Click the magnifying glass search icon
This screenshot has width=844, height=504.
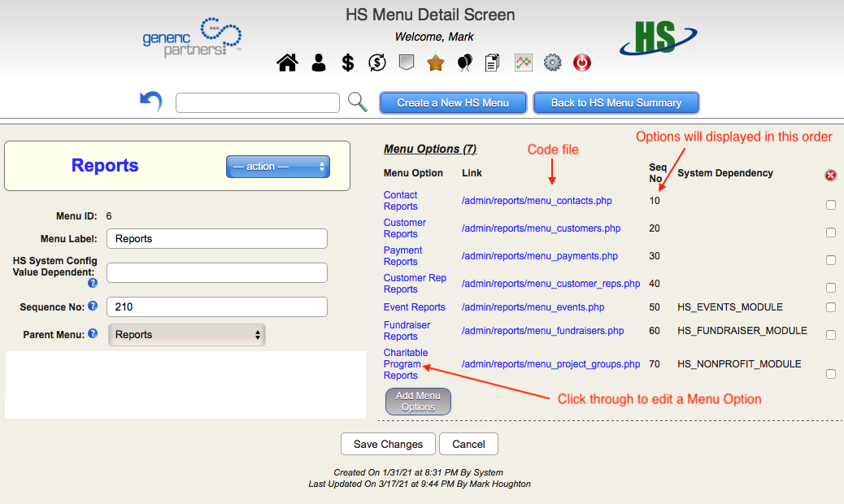point(358,102)
